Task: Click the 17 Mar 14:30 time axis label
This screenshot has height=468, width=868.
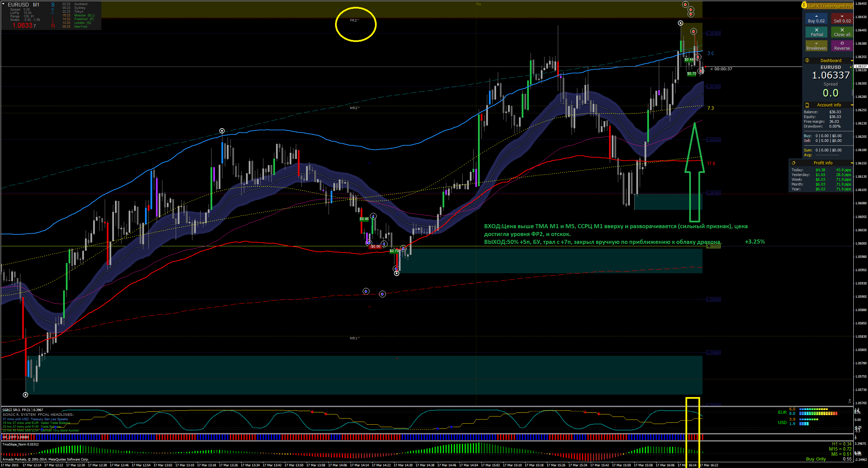Action: [x=403, y=465]
